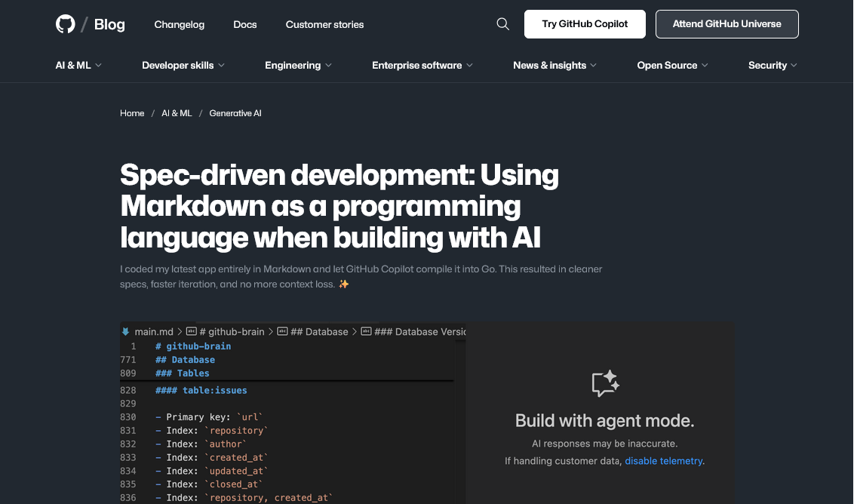Image resolution: width=854 pixels, height=504 pixels.
Task: Click the Attend GitHub Universe button
Action: (727, 24)
